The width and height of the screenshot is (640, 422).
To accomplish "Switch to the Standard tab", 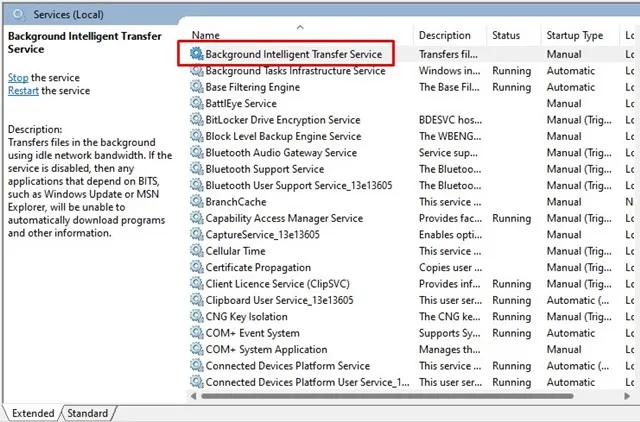I will point(87,413).
